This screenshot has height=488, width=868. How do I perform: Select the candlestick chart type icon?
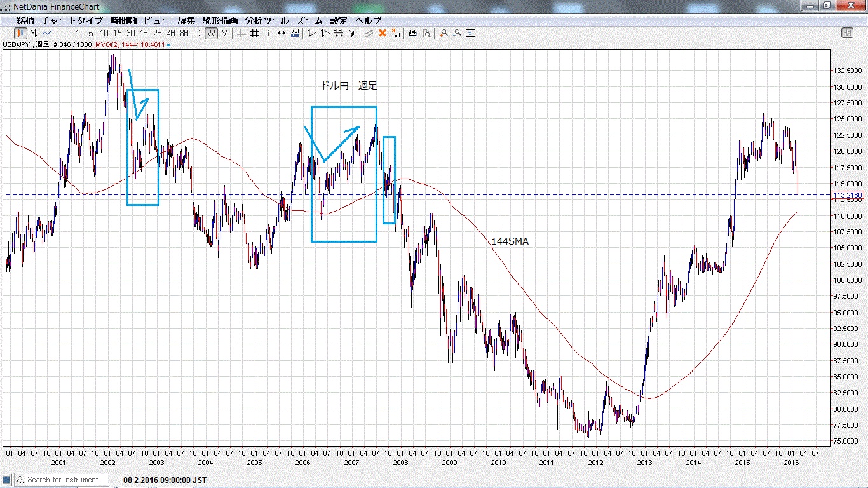21,33
